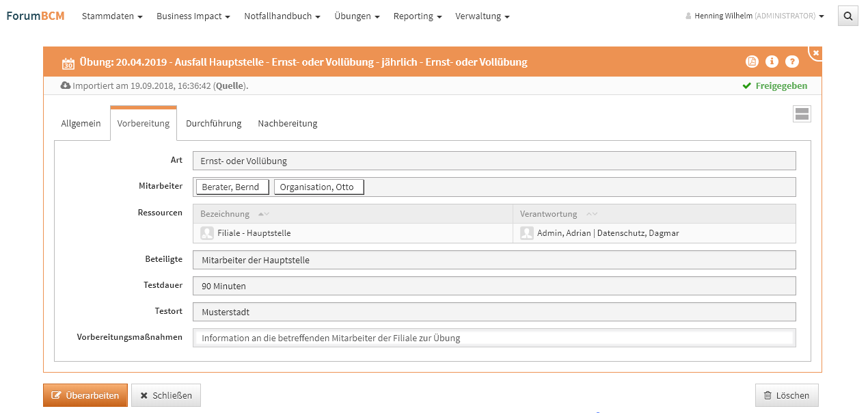Screen dimensions: 868x413
Task: Click the Löschen button
Action: 787,395
